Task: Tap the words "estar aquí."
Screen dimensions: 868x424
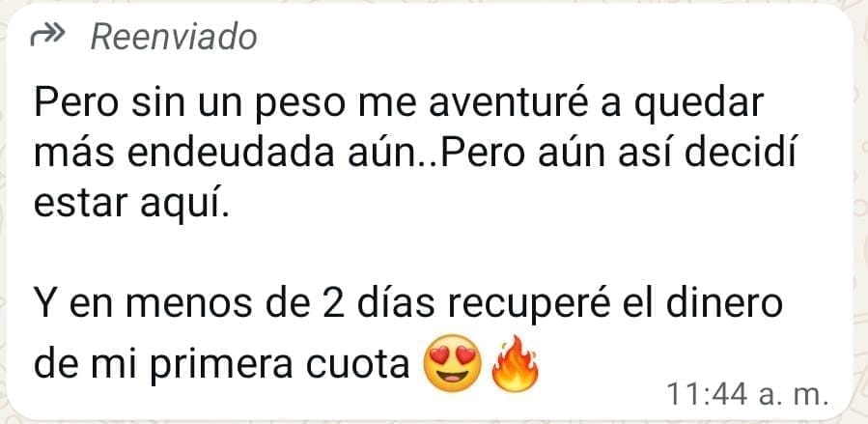Action: click(x=130, y=206)
